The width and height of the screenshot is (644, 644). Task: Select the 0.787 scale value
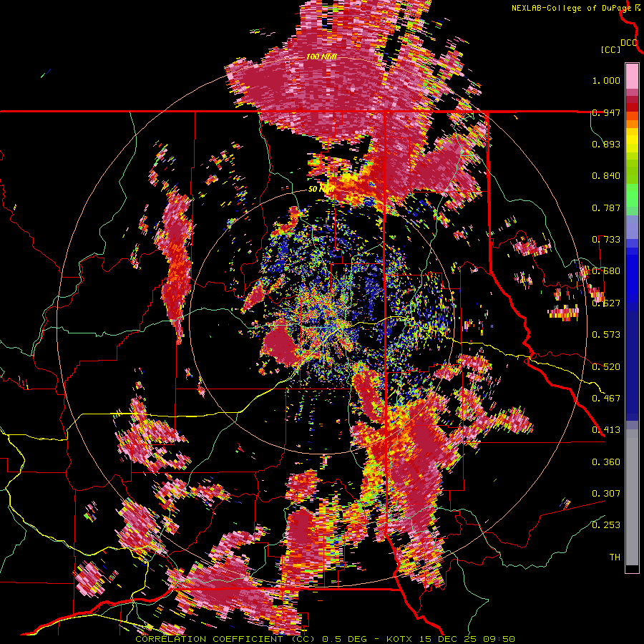pyautogui.click(x=606, y=208)
